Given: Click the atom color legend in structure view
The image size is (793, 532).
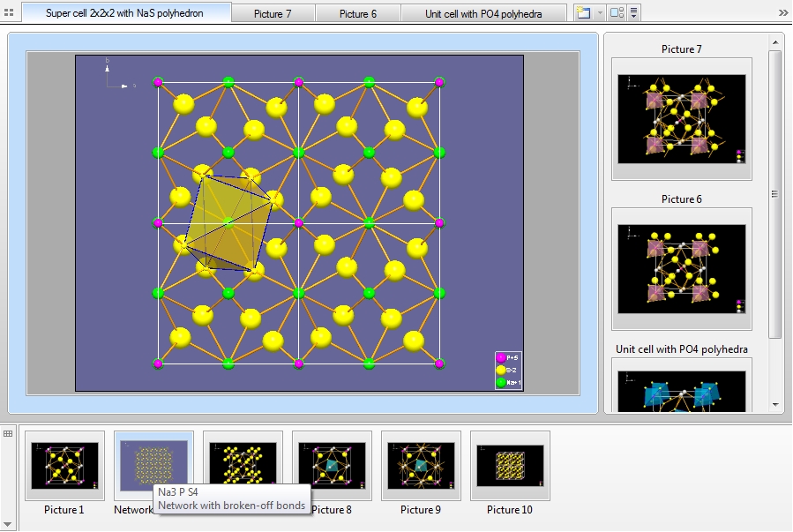Looking at the screenshot, I should pos(509,370).
